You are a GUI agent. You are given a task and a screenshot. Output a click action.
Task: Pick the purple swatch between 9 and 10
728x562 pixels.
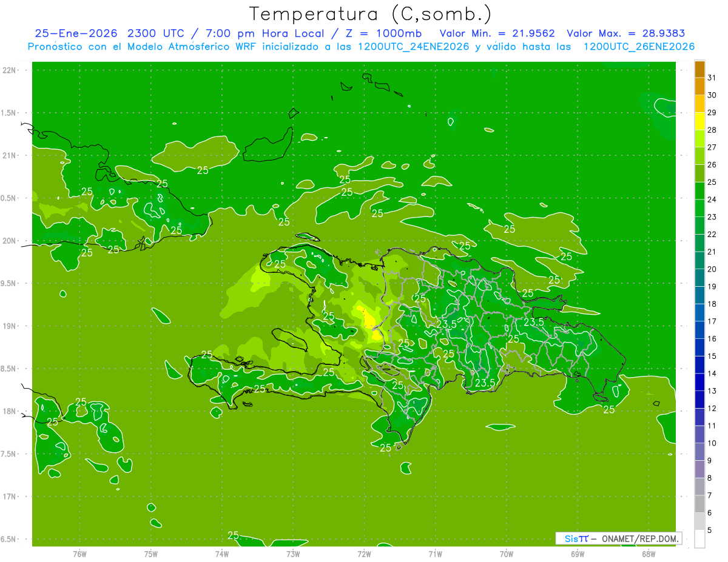(x=699, y=452)
